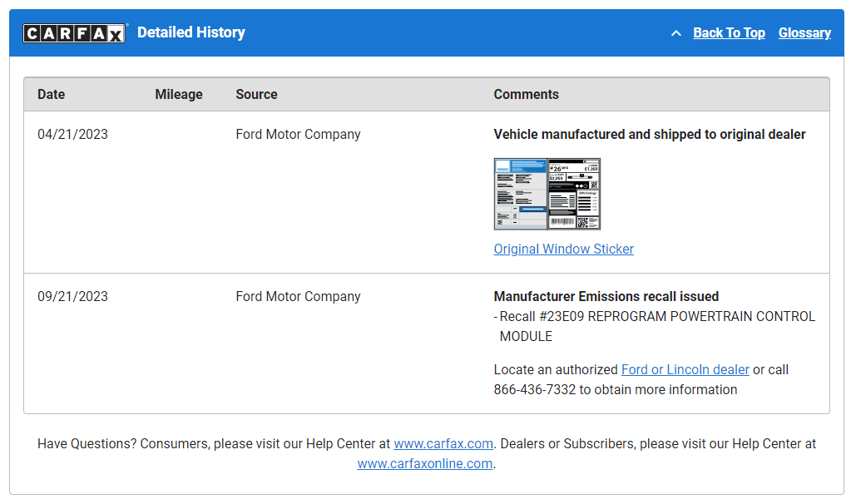
Task: Click the phone number 866-436-7332
Action: pyautogui.click(x=534, y=390)
